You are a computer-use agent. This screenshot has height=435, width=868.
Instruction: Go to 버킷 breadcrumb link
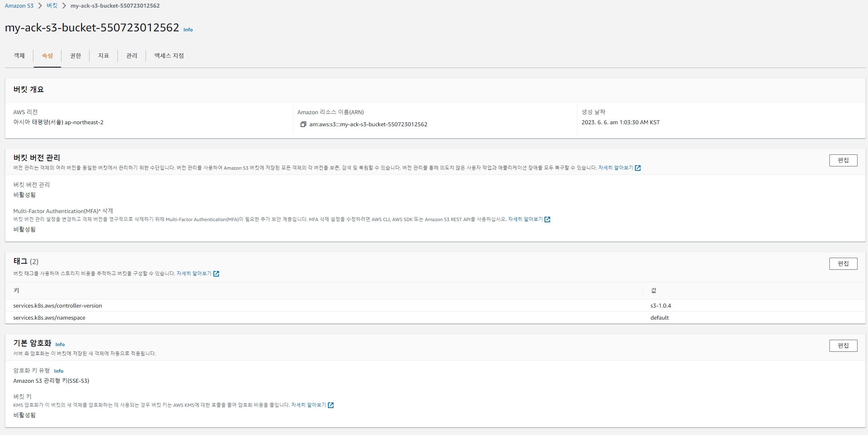coord(52,6)
